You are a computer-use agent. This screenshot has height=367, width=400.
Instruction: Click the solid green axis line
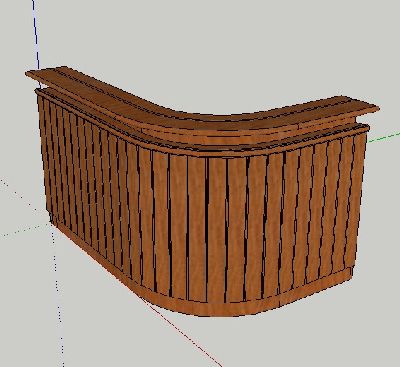pyautogui.click(x=384, y=137)
